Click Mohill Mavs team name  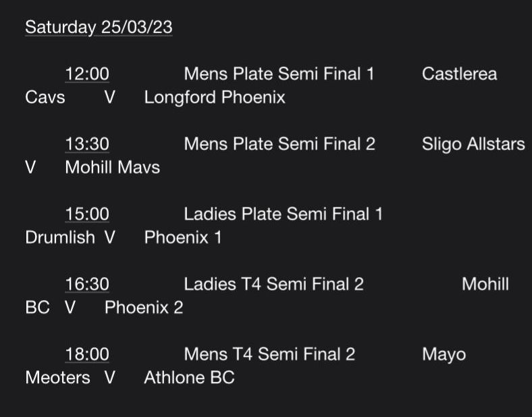coord(112,167)
